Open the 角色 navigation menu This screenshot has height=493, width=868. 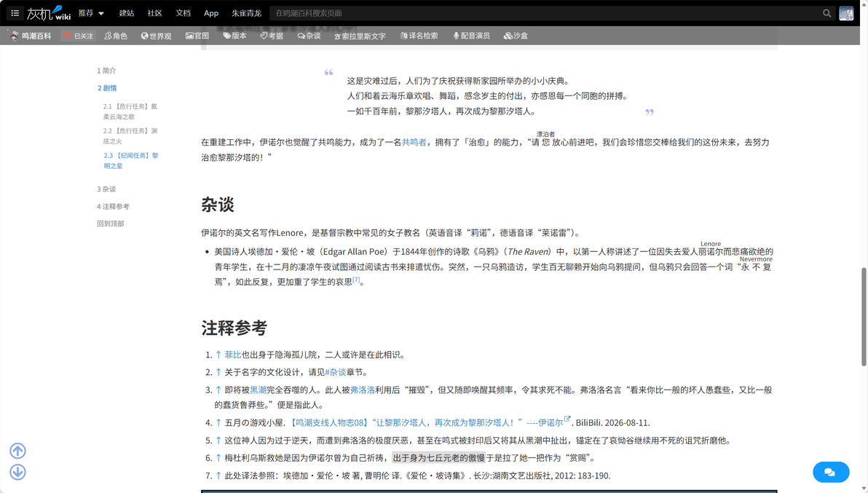point(116,36)
